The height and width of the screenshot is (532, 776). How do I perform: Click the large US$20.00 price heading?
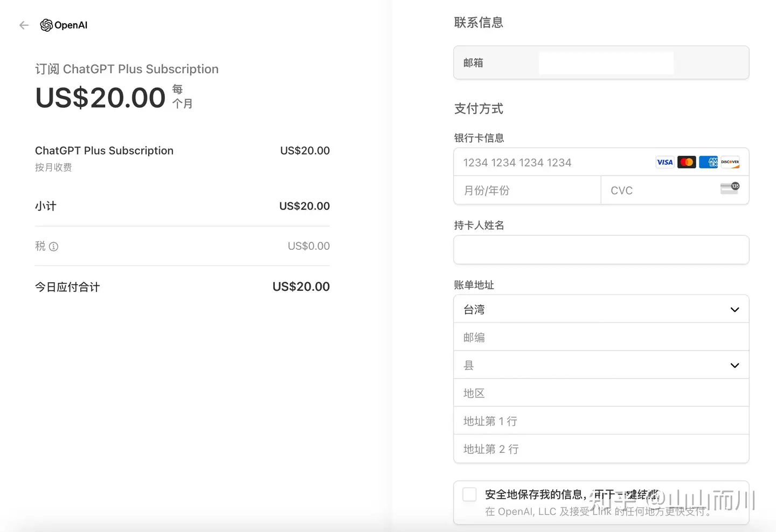pyautogui.click(x=100, y=98)
